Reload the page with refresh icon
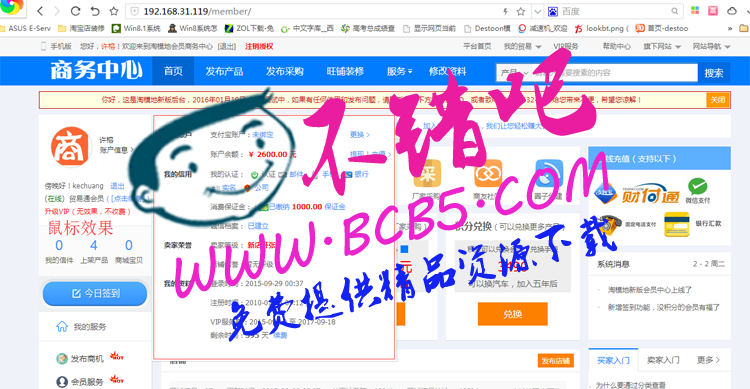Viewport: 750px width, 389px height. (75, 11)
